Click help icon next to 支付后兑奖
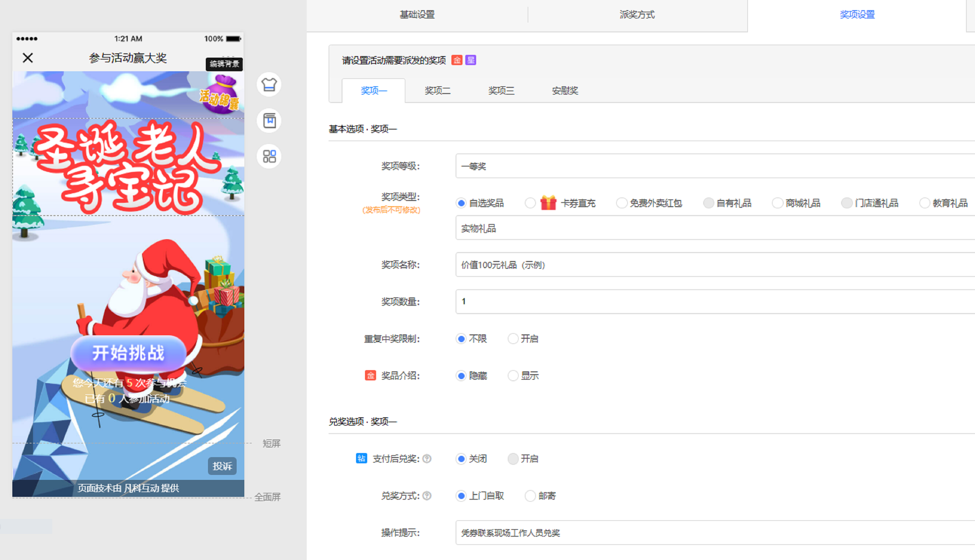This screenshot has height=560, width=975. click(427, 459)
